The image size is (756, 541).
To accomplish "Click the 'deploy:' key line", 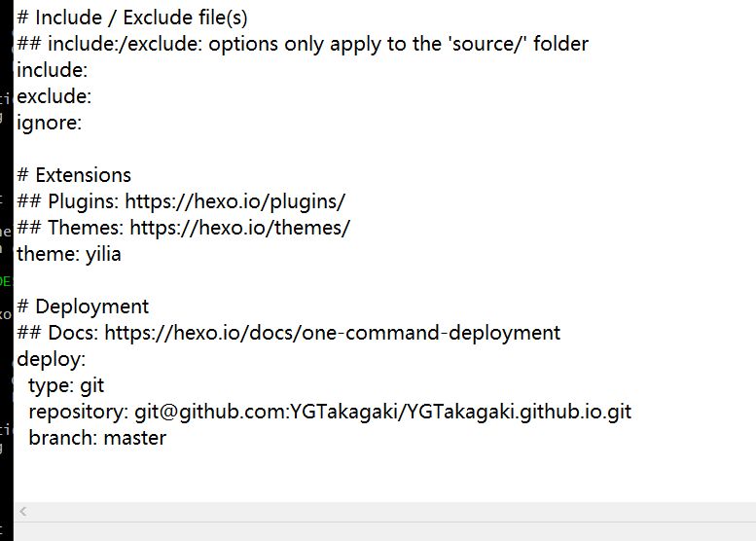I will 52,359.
